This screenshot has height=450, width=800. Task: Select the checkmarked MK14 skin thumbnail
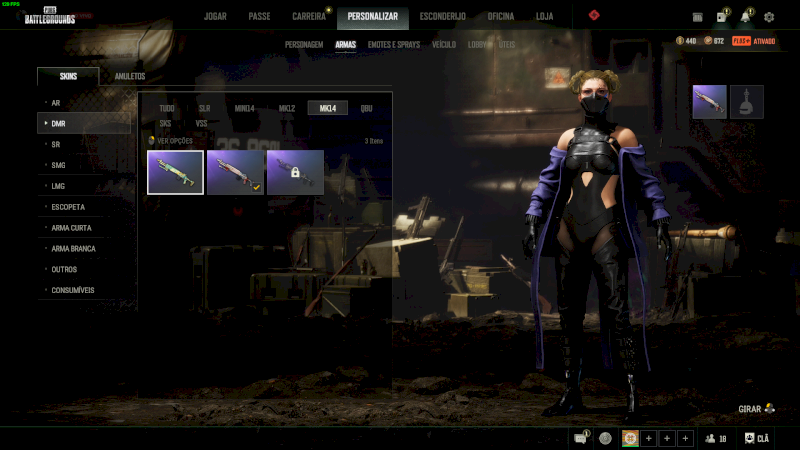coord(235,172)
